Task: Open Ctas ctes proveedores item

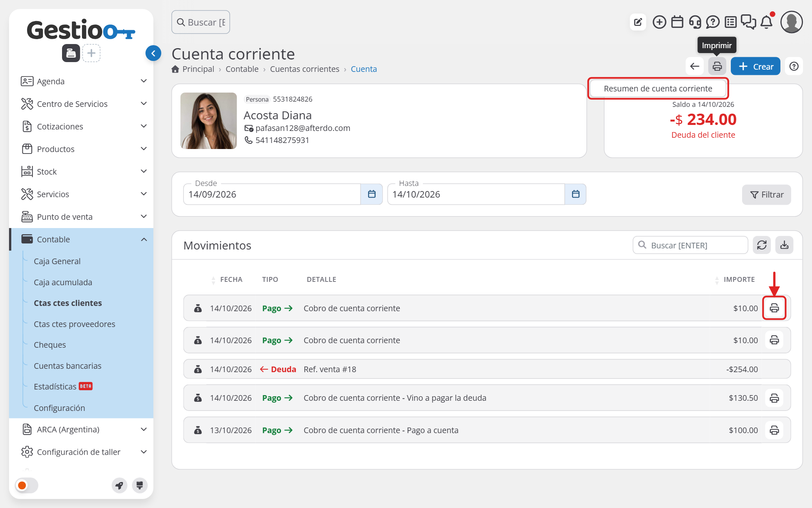Action: coord(74,324)
